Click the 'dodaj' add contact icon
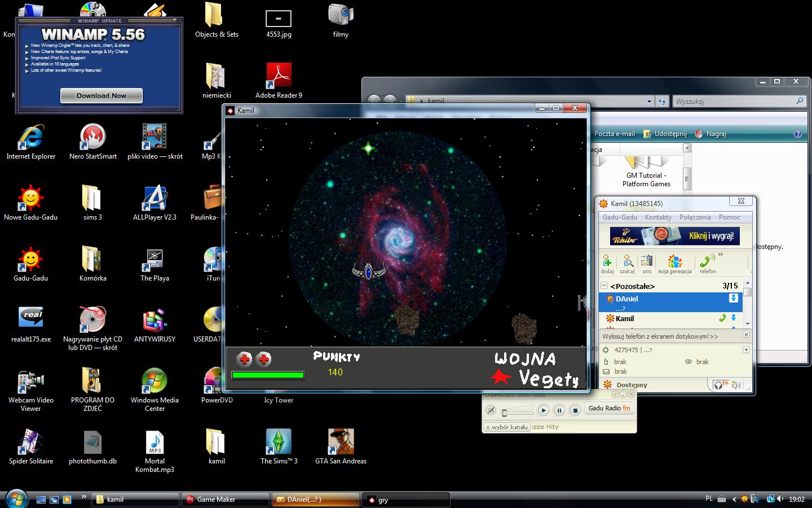Screen dimensions: 812x508 pyautogui.click(x=607, y=262)
